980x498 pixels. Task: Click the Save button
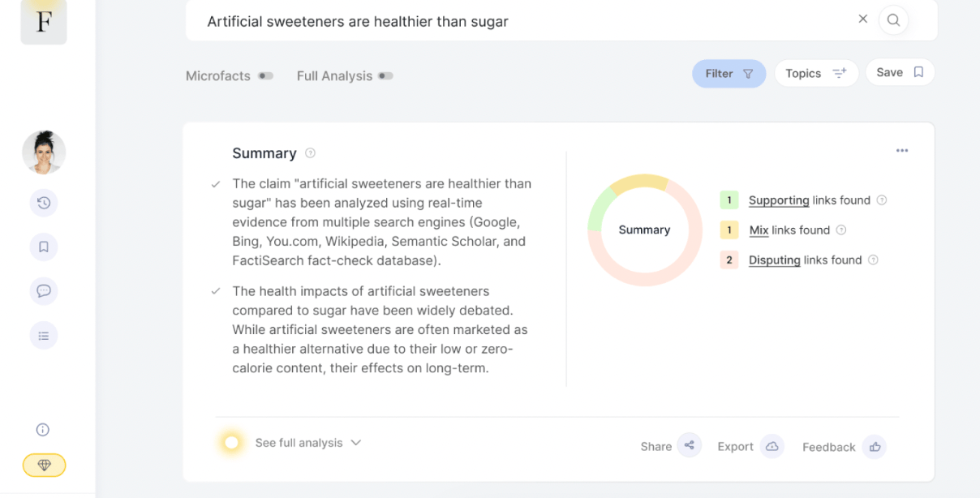(900, 73)
